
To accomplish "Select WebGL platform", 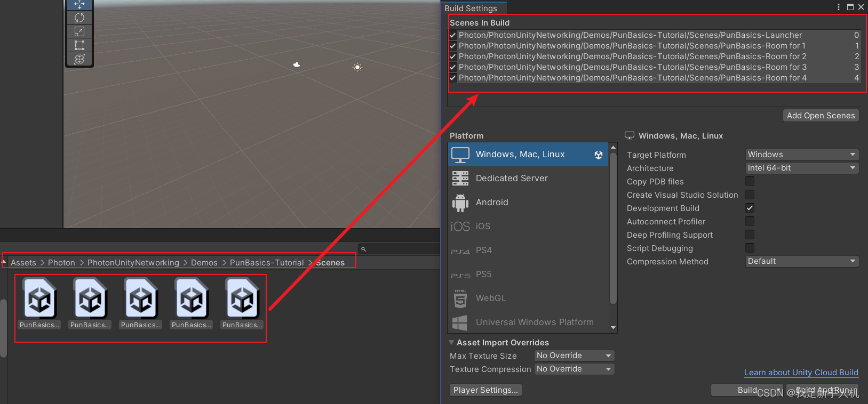I will [528, 298].
